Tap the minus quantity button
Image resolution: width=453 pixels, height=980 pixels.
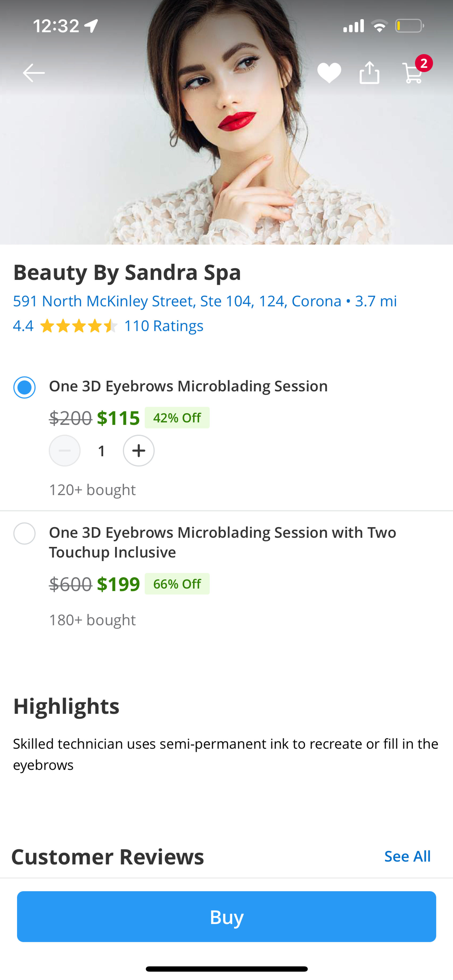(65, 450)
